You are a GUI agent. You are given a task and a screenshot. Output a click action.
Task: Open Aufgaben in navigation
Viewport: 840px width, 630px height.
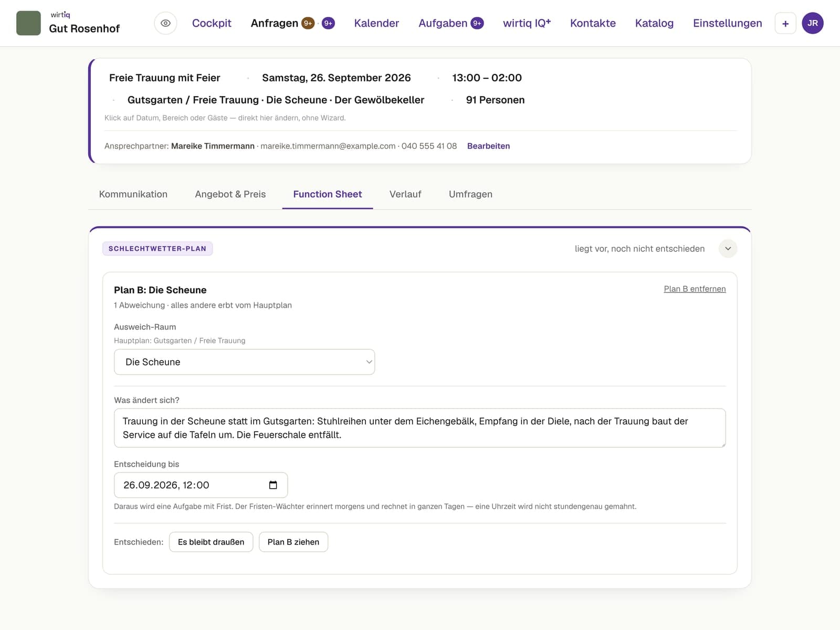(443, 23)
